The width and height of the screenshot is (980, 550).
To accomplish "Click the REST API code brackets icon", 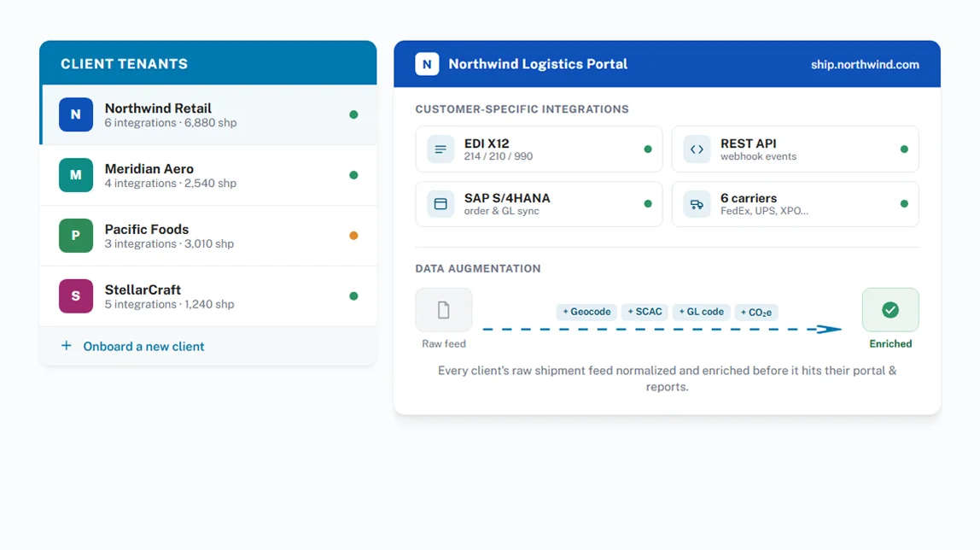I will tap(697, 149).
